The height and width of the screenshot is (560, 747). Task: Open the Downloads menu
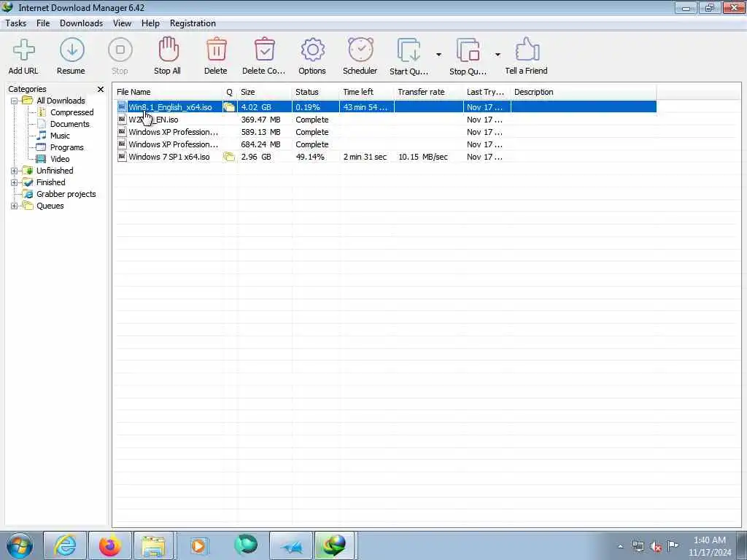pyautogui.click(x=82, y=23)
